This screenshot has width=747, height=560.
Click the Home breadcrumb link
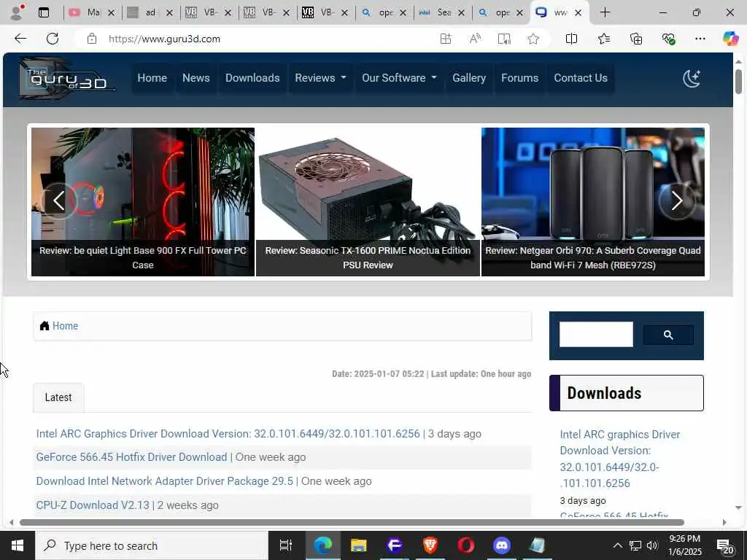(x=65, y=326)
